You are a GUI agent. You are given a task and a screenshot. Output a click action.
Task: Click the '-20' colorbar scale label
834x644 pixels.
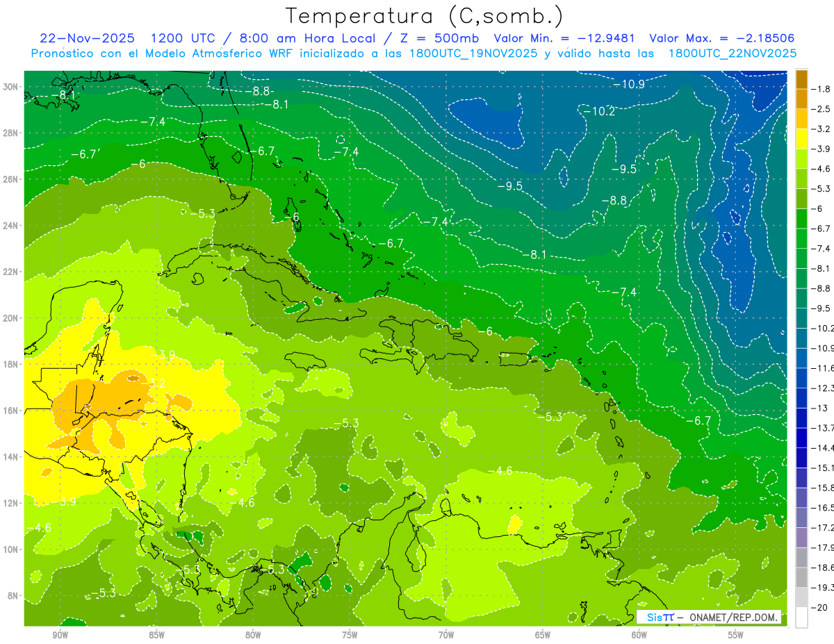(819, 607)
